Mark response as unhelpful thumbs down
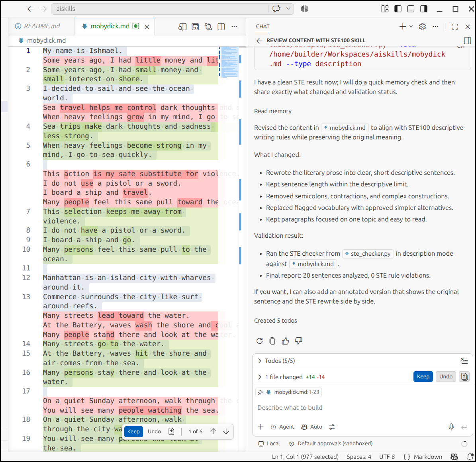The image size is (476, 462). (298, 341)
